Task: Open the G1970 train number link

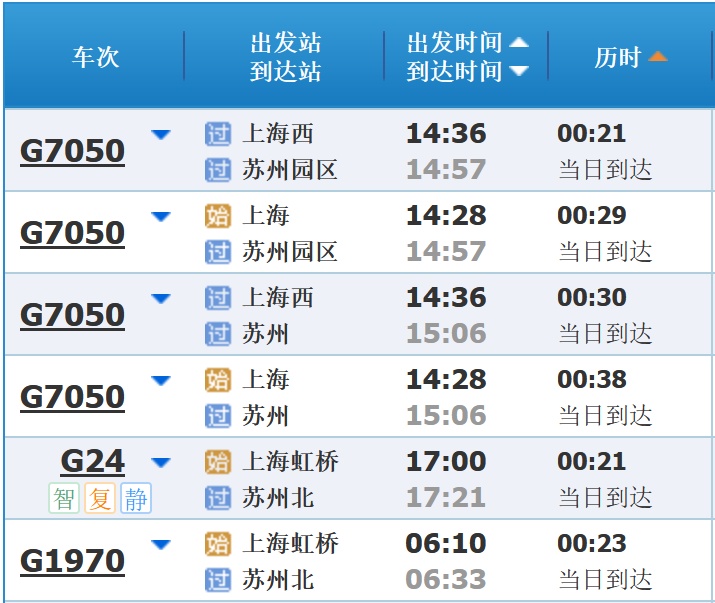Action: click(72, 561)
